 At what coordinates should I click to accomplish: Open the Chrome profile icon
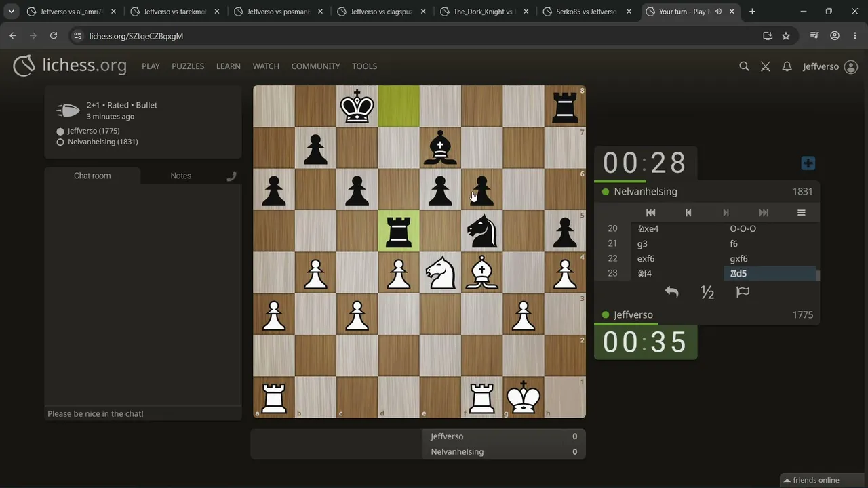coord(835,36)
